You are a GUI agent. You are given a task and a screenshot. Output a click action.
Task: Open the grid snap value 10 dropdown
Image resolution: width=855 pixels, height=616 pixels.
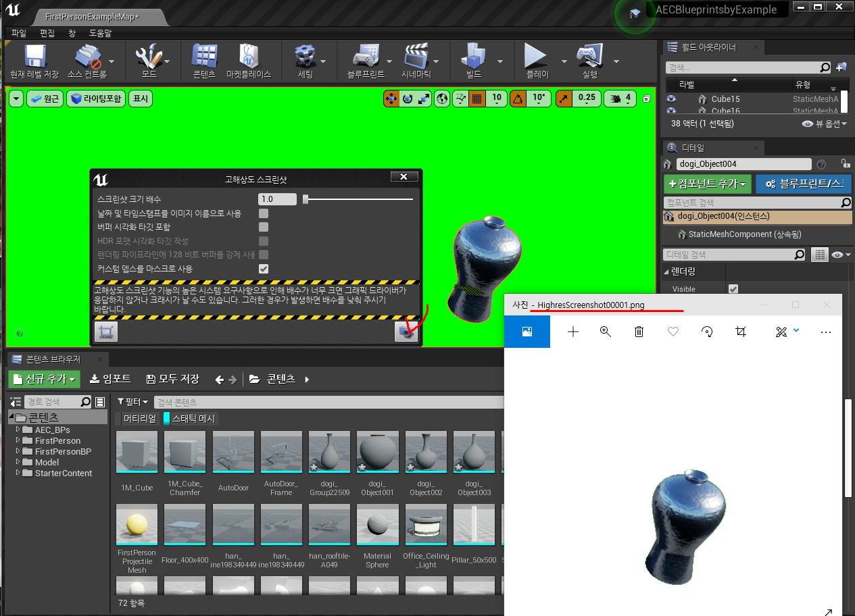click(496, 99)
